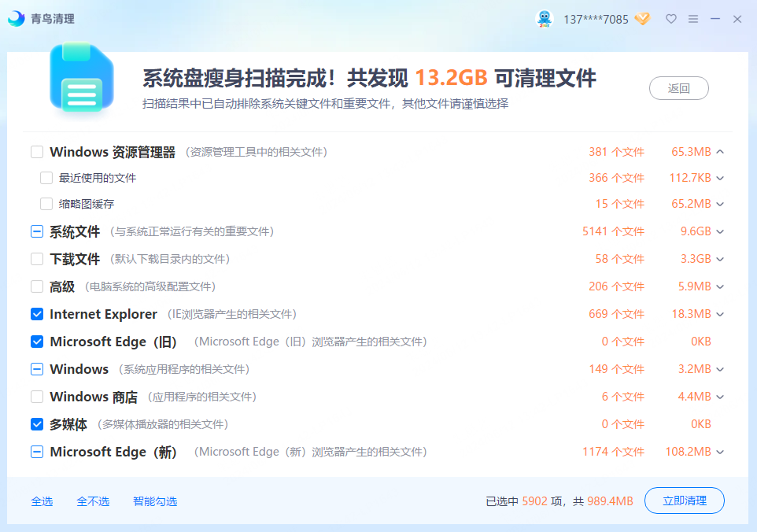Click the 立即清理 button

point(684,501)
